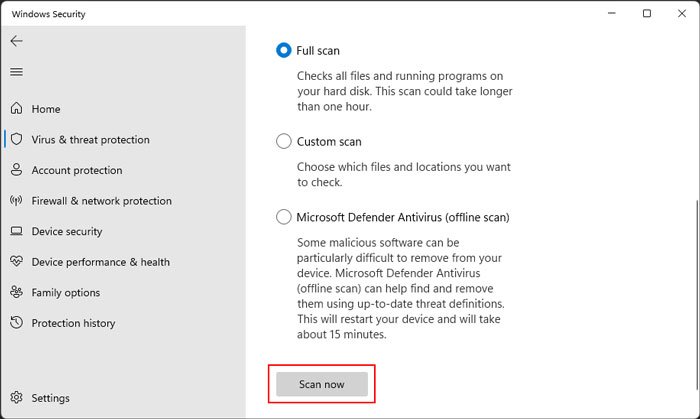Image resolution: width=700 pixels, height=419 pixels.
Task: Go to Firewall & network protection page
Action: click(x=101, y=201)
